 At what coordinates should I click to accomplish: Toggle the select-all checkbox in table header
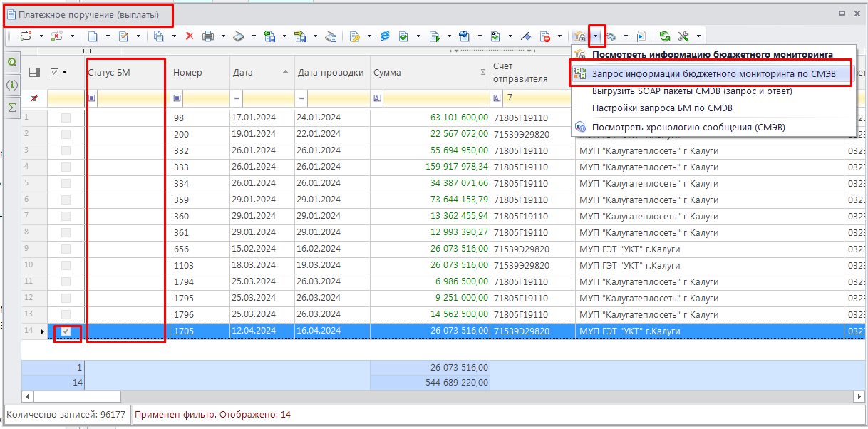click(55, 72)
